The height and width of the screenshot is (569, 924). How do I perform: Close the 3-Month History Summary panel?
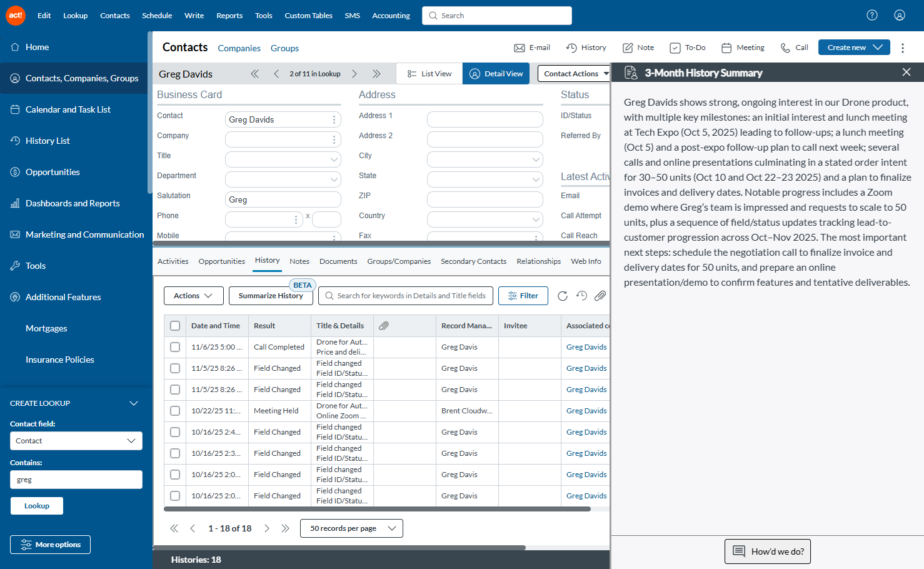coord(906,72)
